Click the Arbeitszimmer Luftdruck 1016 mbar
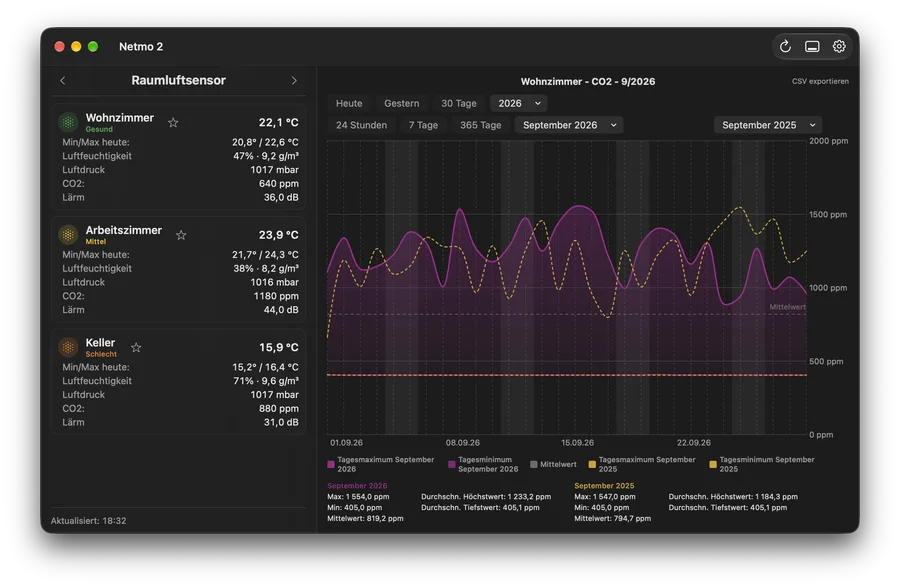The width and height of the screenshot is (900, 587). point(274,282)
